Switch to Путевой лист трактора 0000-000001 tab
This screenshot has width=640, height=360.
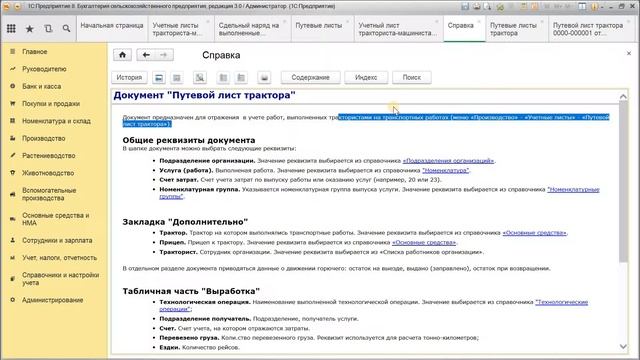point(591,29)
